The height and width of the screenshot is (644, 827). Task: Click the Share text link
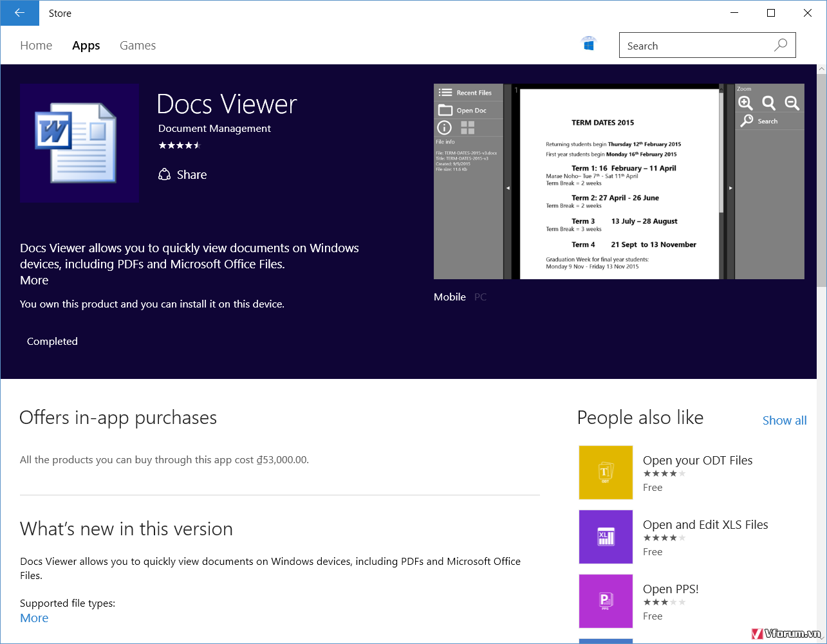(x=192, y=174)
